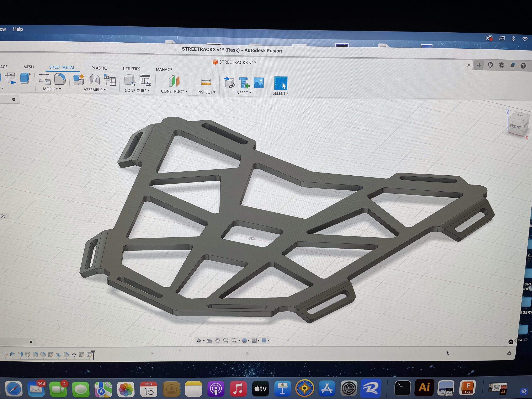Click the Look At icon
This screenshot has width=532, height=399.
(209, 341)
